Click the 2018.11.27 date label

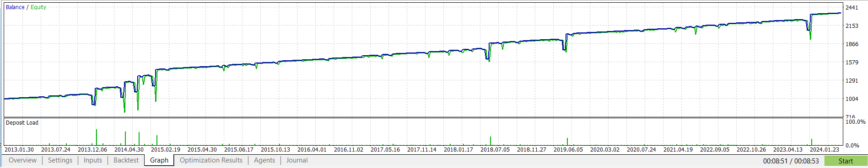click(x=532, y=149)
